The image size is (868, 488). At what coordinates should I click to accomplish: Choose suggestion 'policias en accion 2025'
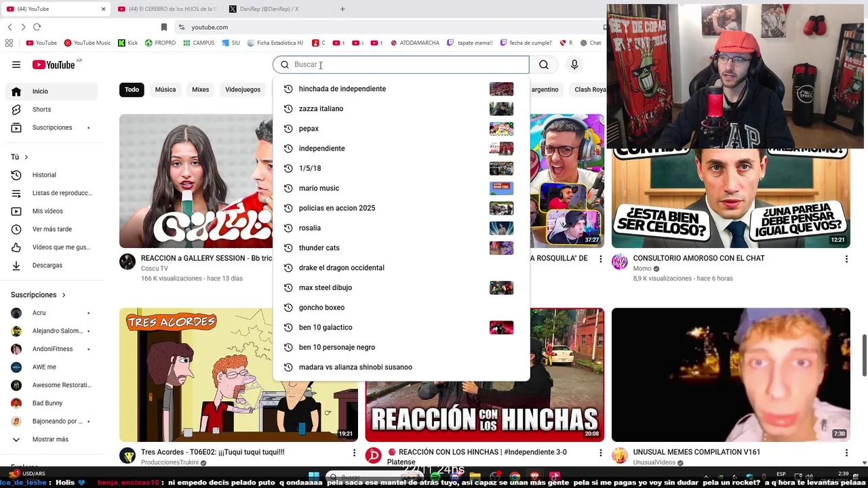point(401,208)
